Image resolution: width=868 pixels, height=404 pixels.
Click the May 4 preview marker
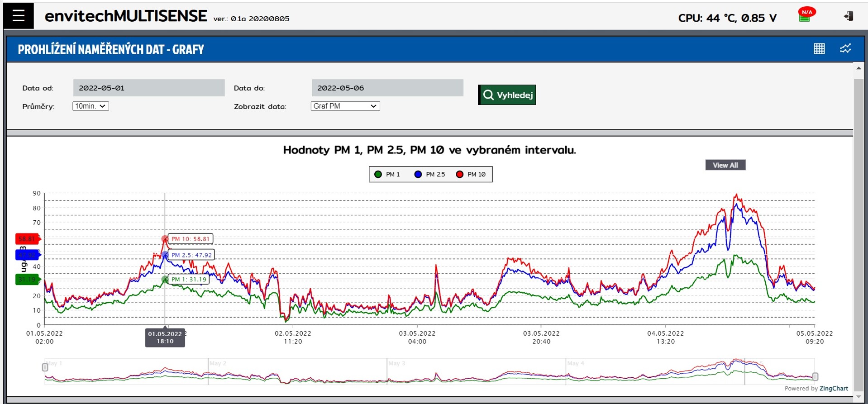(576, 363)
